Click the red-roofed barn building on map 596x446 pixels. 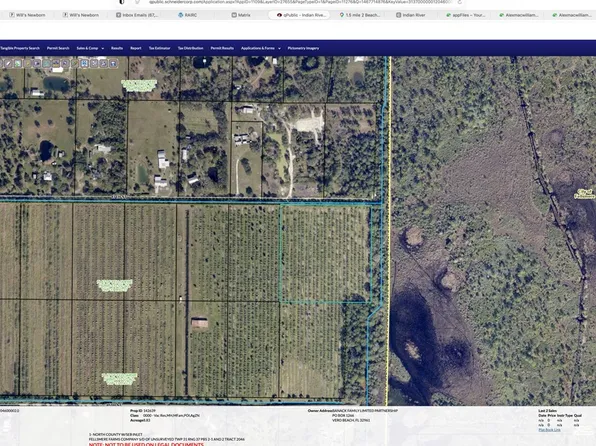200,323
